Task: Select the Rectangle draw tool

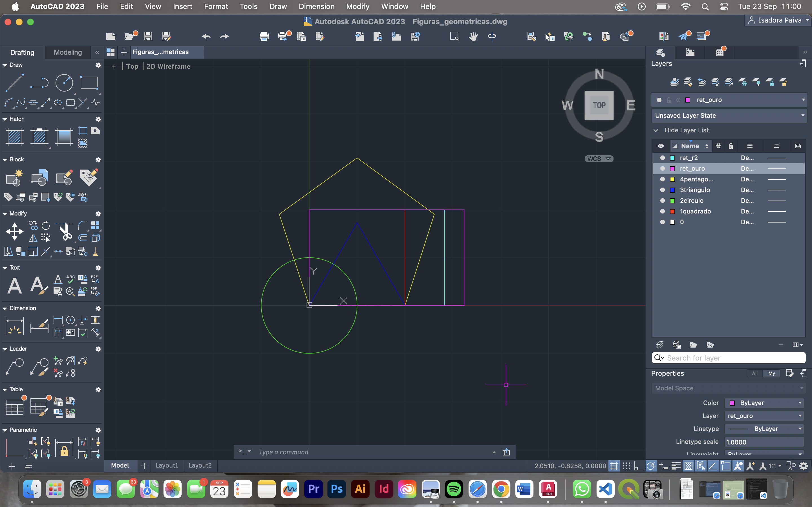Action: point(89,83)
